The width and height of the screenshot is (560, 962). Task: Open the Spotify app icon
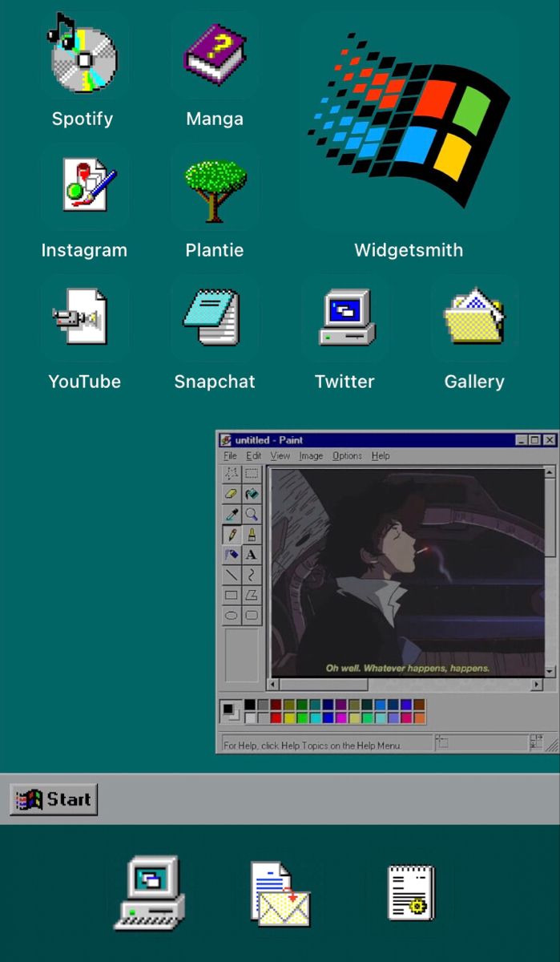coord(83,58)
